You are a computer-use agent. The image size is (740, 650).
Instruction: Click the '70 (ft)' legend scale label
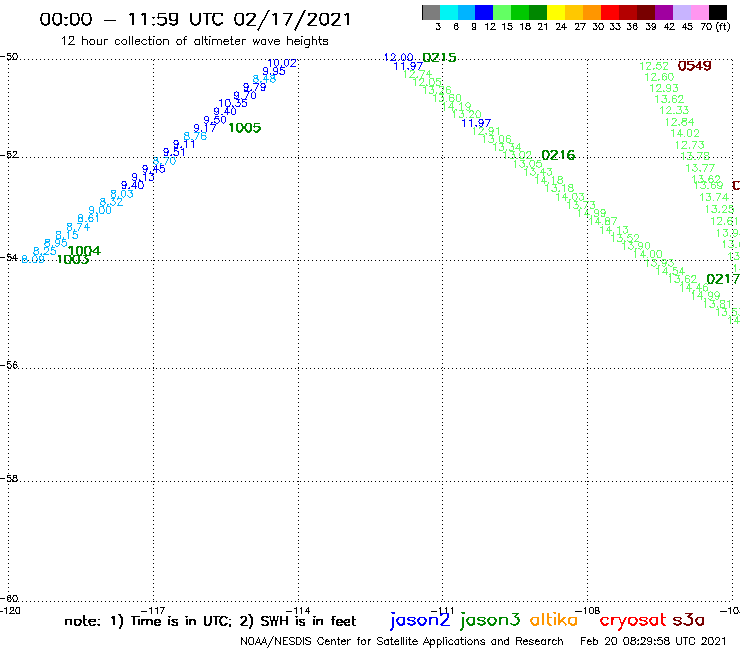point(715,27)
